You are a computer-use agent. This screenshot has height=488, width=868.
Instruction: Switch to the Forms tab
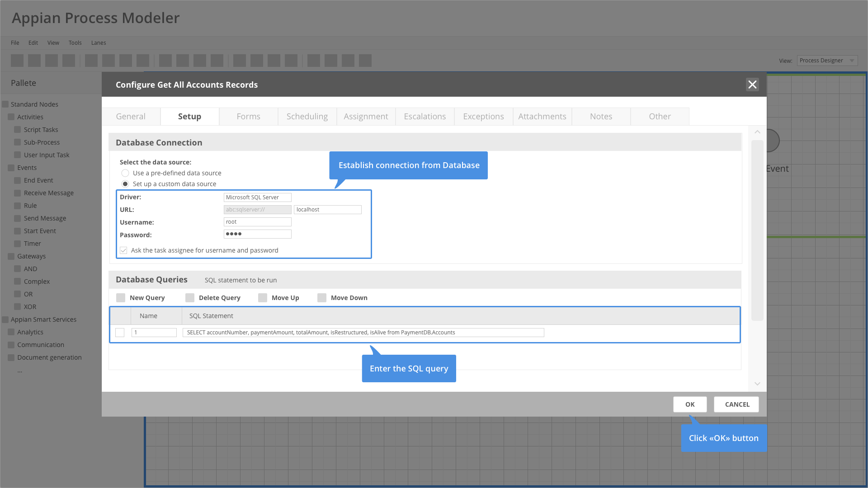[248, 117]
